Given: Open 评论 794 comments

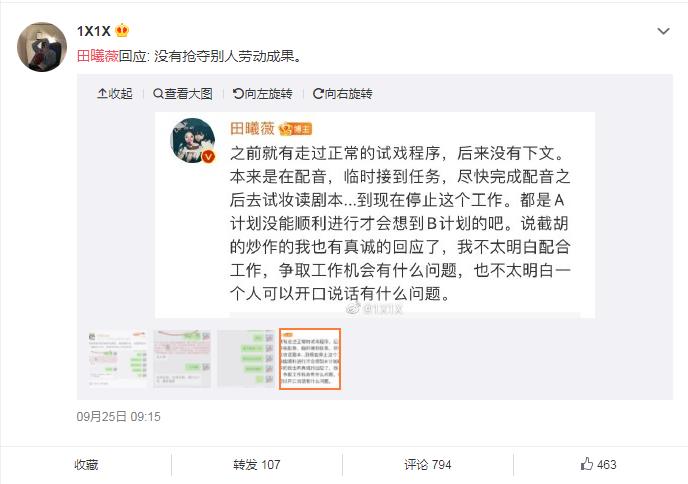Looking at the screenshot, I should pyautogui.click(x=428, y=465).
